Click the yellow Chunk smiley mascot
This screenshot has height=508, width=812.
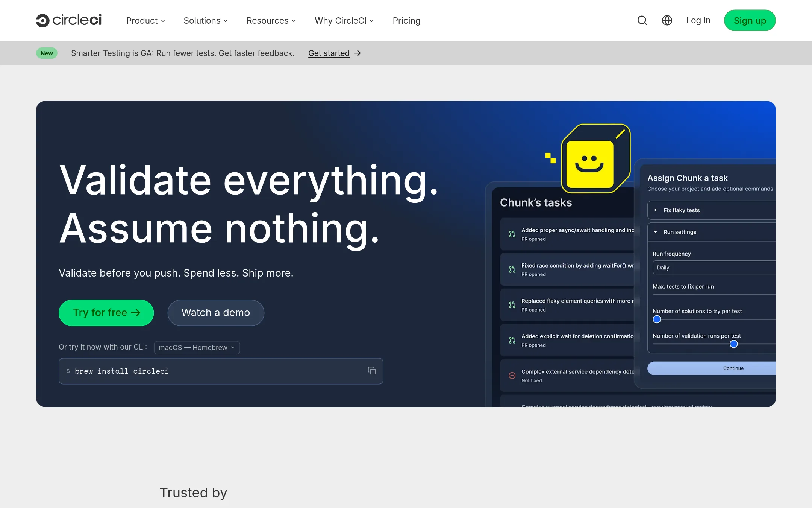pyautogui.click(x=595, y=158)
